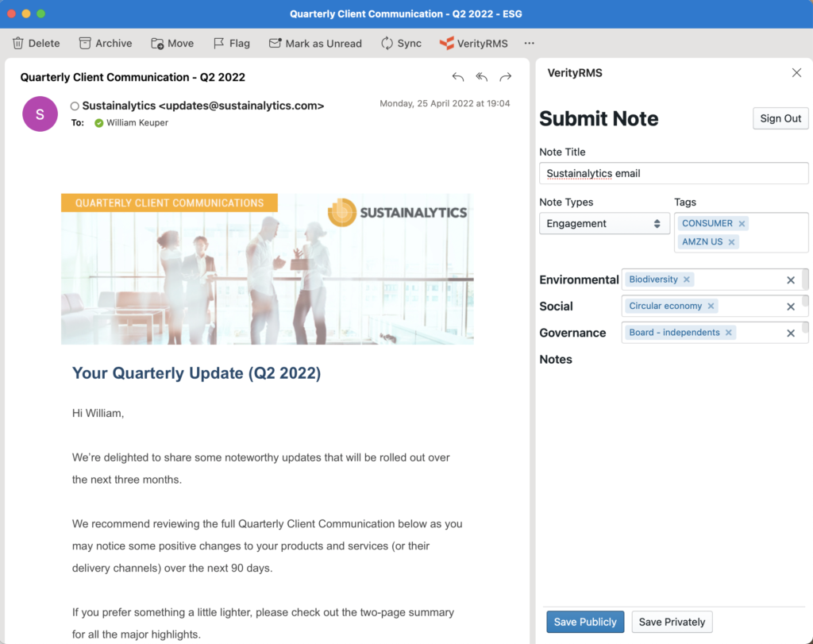The image size is (813, 644).
Task: Archive this email using the toolbar
Action: point(106,43)
